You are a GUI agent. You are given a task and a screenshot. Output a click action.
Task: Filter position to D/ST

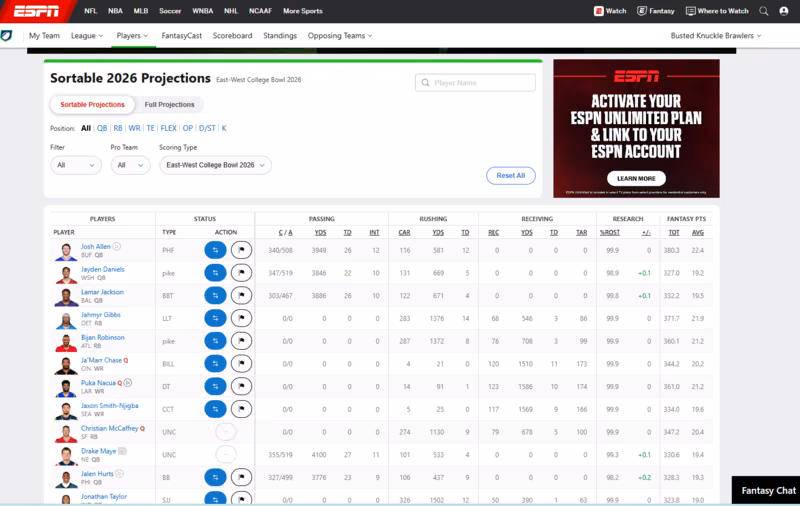click(207, 129)
